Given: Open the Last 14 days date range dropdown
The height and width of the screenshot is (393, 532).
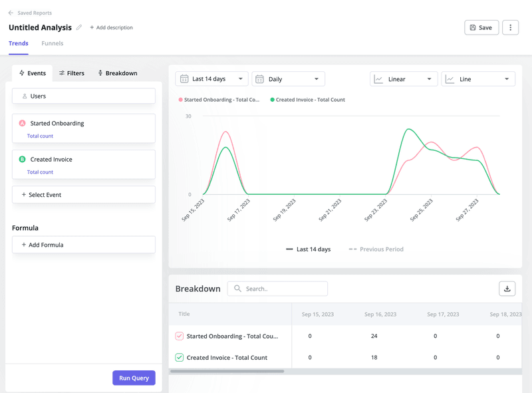Looking at the screenshot, I should (x=211, y=78).
